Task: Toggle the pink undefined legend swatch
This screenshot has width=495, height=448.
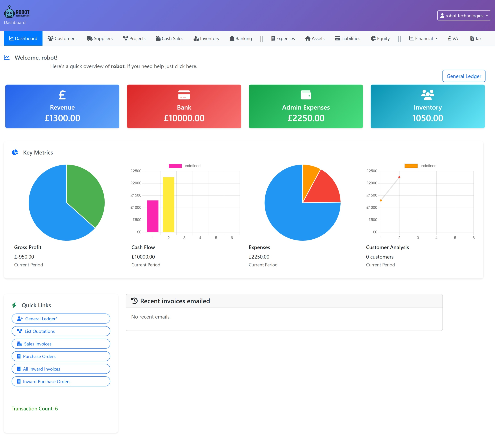Action: (x=175, y=166)
